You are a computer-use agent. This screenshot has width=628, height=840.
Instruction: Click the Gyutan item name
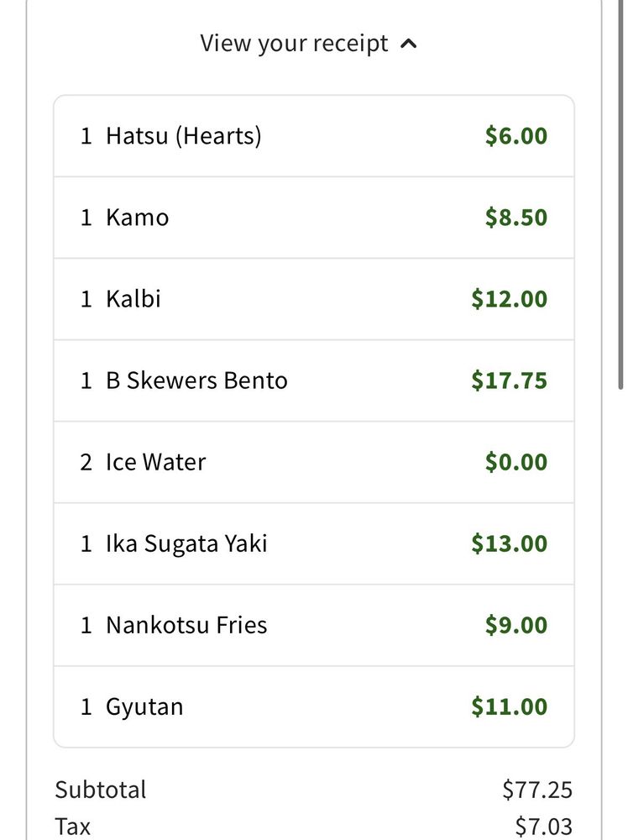(x=144, y=706)
